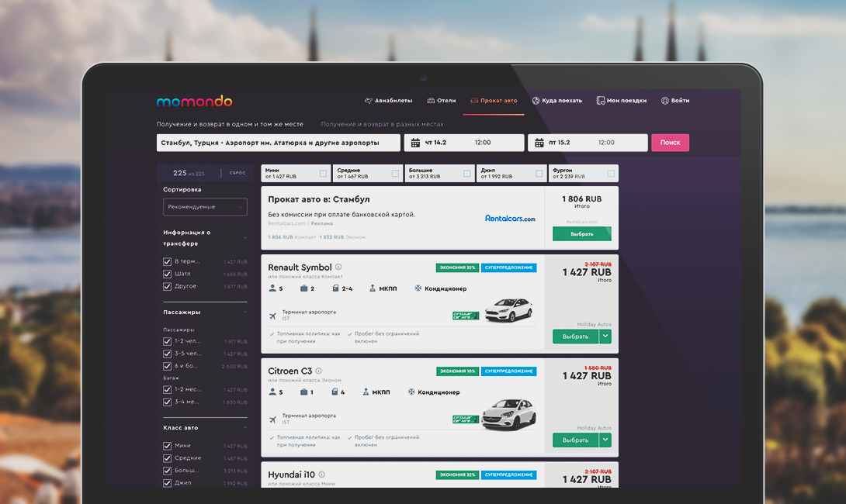Collapse the Информация о трансфере section

[245, 238]
